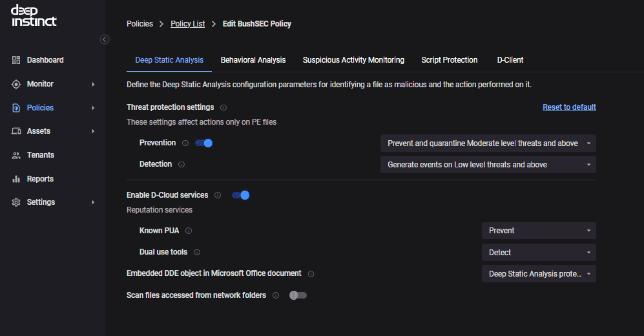The image size is (644, 336).
Task: Open Monitor from the sidebar
Action: [x=40, y=84]
